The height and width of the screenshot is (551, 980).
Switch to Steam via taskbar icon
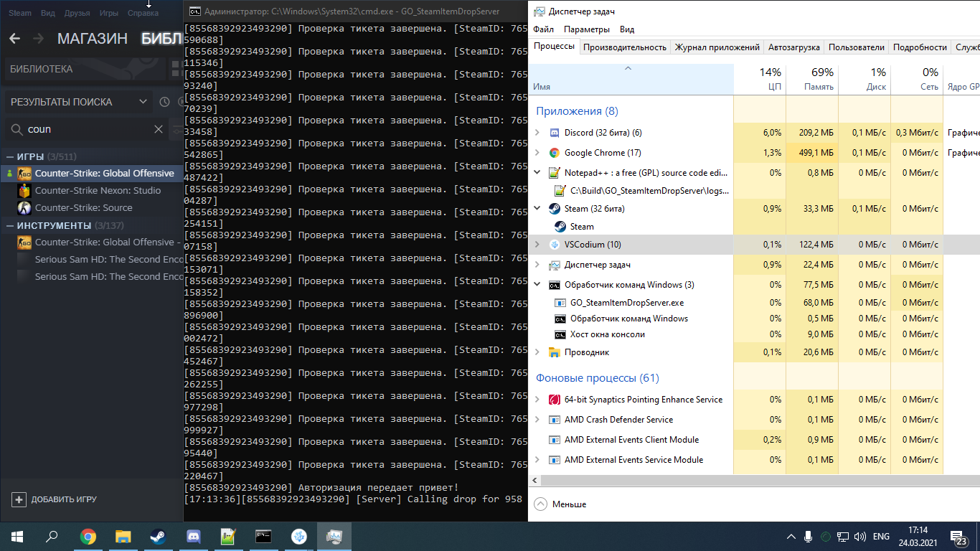click(158, 536)
